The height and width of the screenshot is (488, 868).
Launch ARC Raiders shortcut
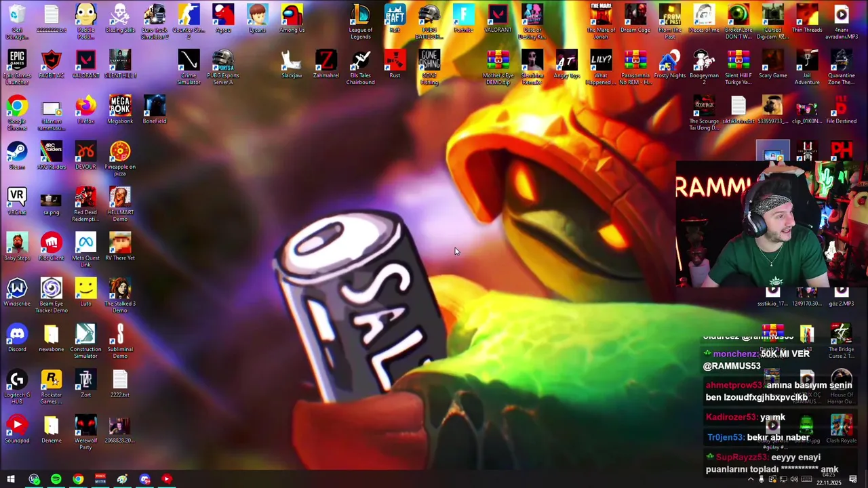[x=52, y=155]
